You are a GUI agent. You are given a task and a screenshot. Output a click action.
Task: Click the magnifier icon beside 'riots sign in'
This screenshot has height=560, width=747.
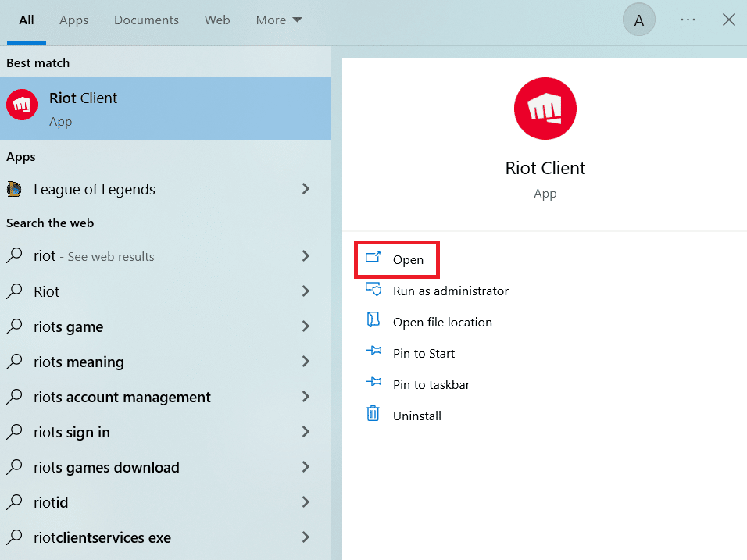tap(14, 432)
